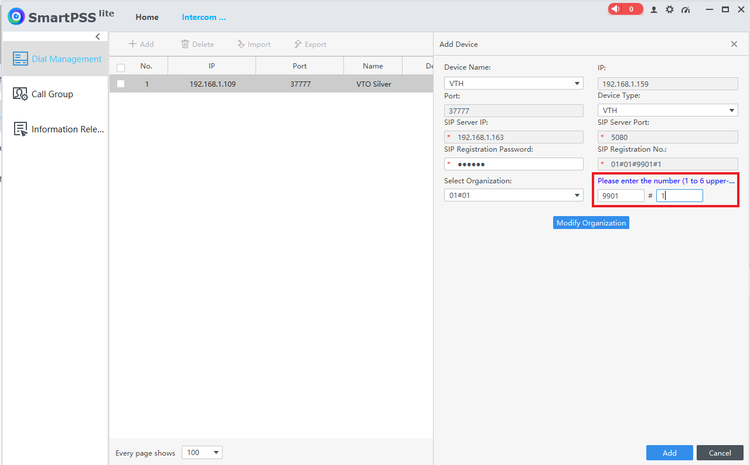Click the Port field 37777 in Add Device
Screen dimensions: 750x465
pos(513,111)
